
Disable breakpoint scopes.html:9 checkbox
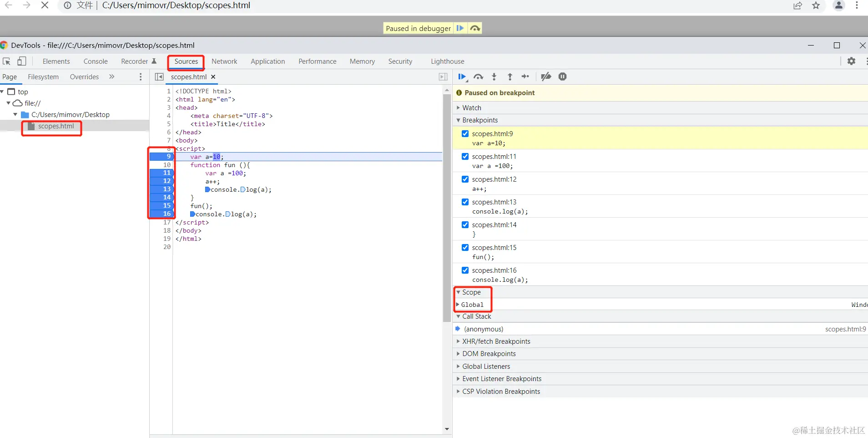pos(465,134)
